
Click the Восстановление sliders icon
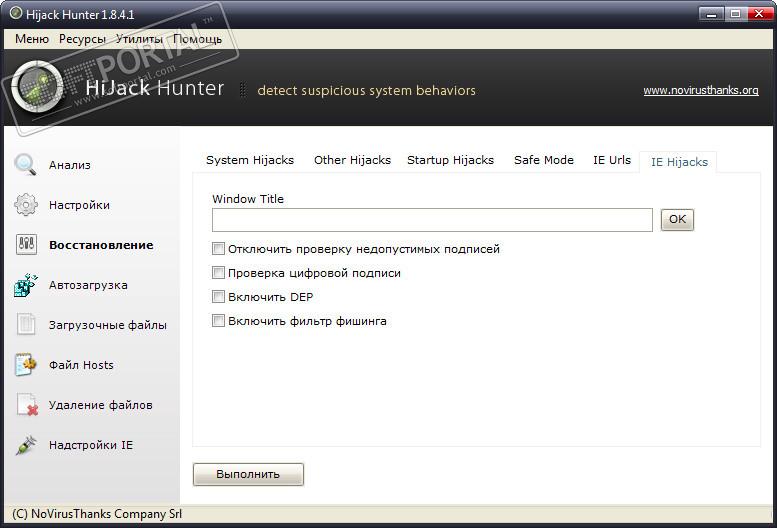26,245
